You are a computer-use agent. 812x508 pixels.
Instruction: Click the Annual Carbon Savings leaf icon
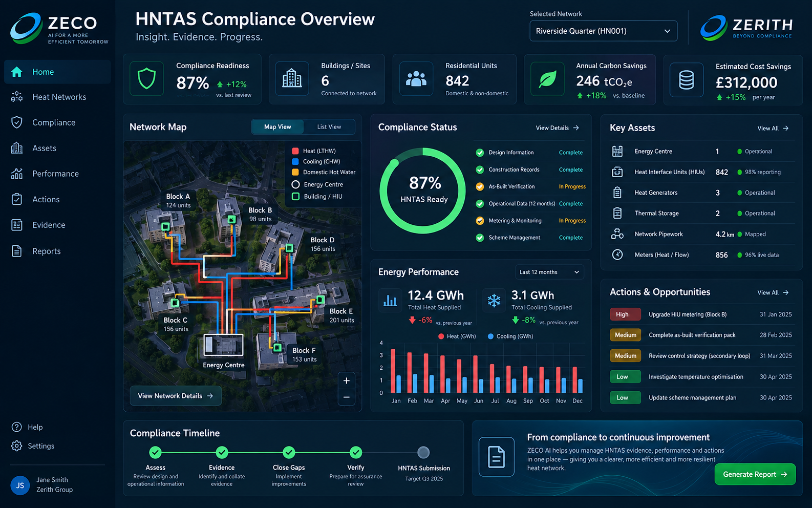pyautogui.click(x=547, y=79)
